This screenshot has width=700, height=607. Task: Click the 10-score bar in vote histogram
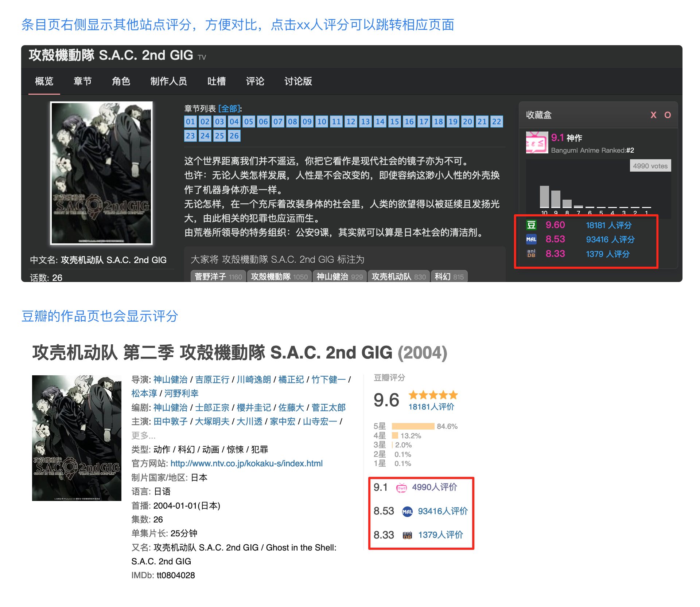click(x=544, y=196)
